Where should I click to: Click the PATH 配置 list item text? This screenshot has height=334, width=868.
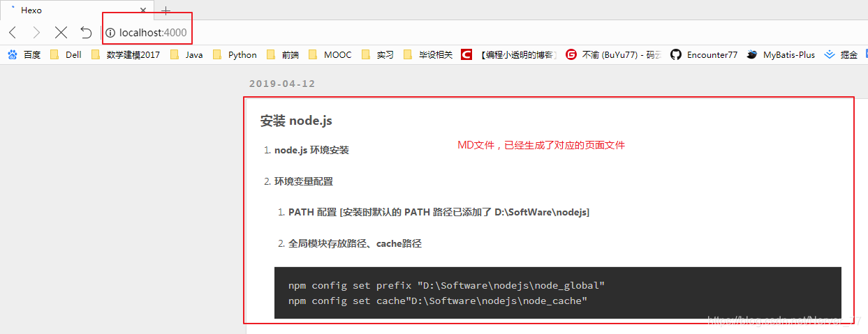[x=439, y=212]
